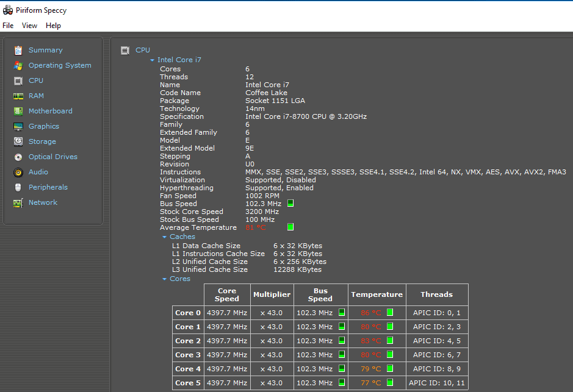573x392 pixels.
Task: Open the Summary section icon
Action: point(18,51)
